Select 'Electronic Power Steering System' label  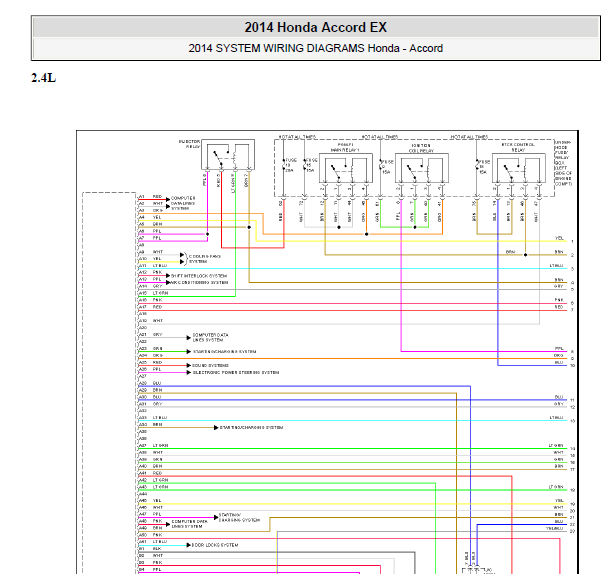[x=236, y=372]
